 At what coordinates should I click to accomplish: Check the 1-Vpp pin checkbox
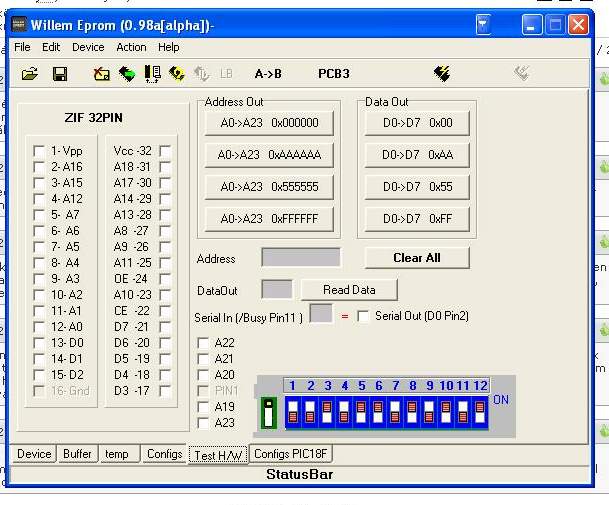pyautogui.click(x=39, y=151)
